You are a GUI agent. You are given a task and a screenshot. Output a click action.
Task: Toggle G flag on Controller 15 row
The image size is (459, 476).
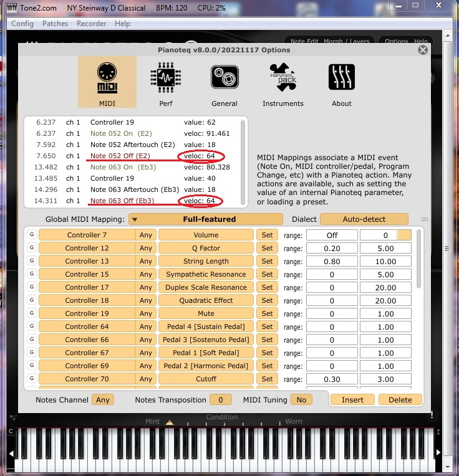[32, 274]
